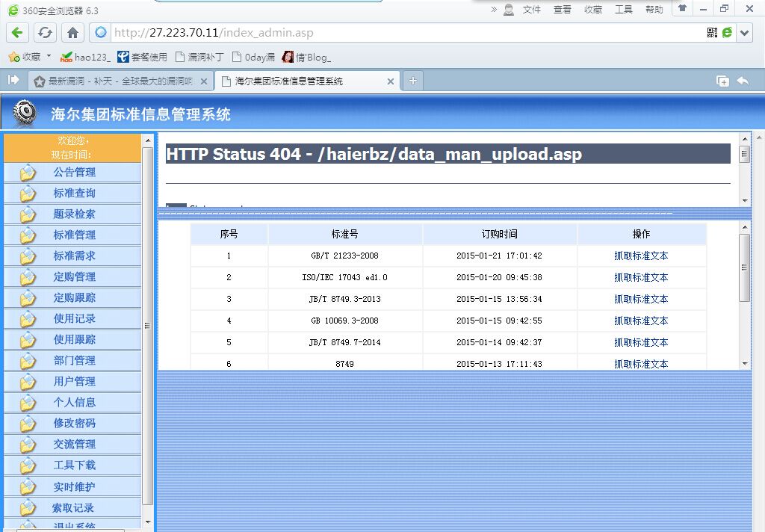This screenshot has height=532, width=765.
Task: Restore closed tab with undo arrow icon
Action: pyautogui.click(x=743, y=81)
